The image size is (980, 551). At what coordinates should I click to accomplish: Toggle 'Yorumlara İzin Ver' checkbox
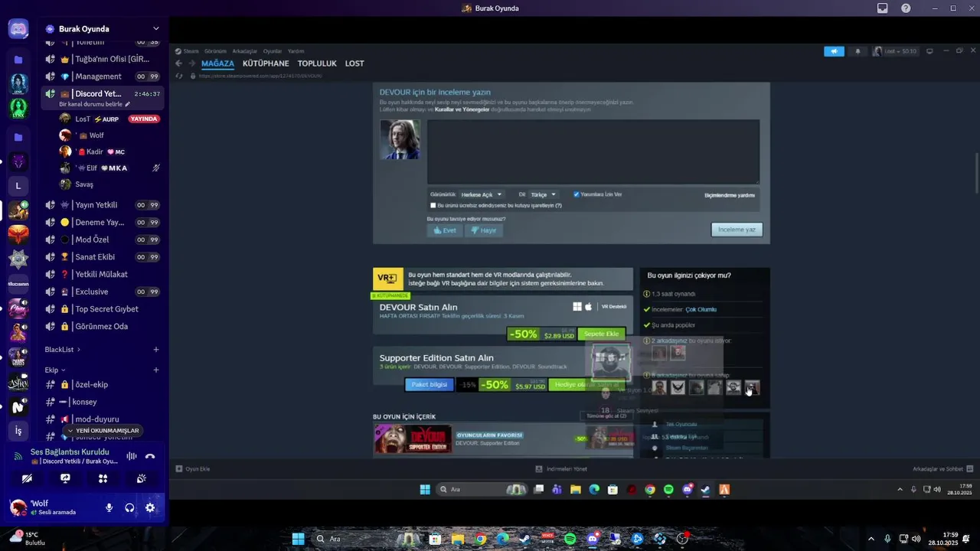577,194
